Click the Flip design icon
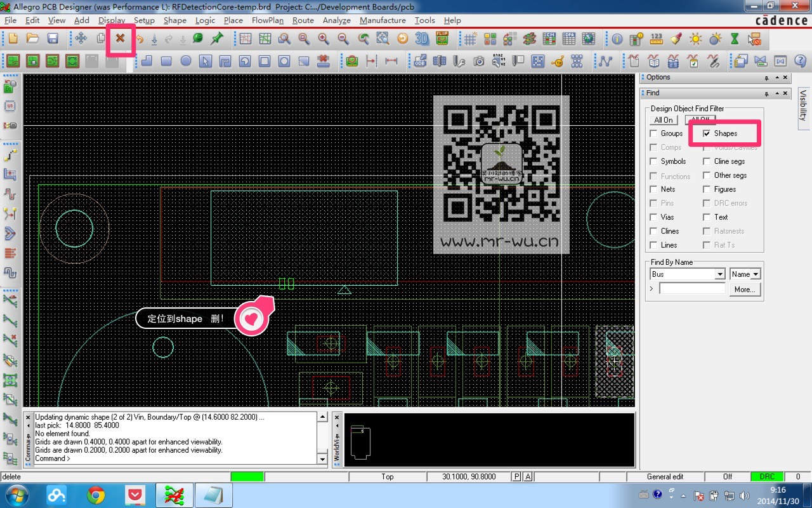812x508 pixels. click(x=442, y=39)
